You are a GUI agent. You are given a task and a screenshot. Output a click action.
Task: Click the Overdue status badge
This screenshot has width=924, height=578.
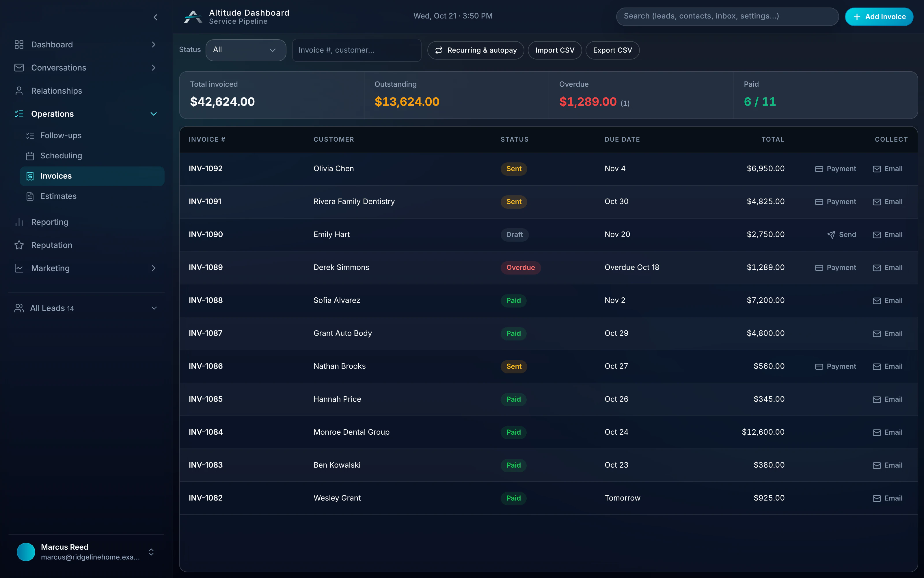pyautogui.click(x=520, y=268)
